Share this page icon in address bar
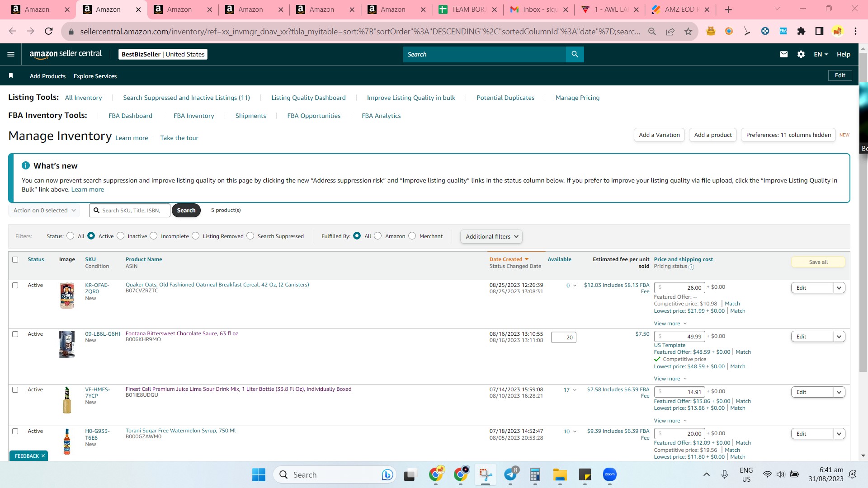The width and height of the screenshot is (868, 488). [x=670, y=31]
